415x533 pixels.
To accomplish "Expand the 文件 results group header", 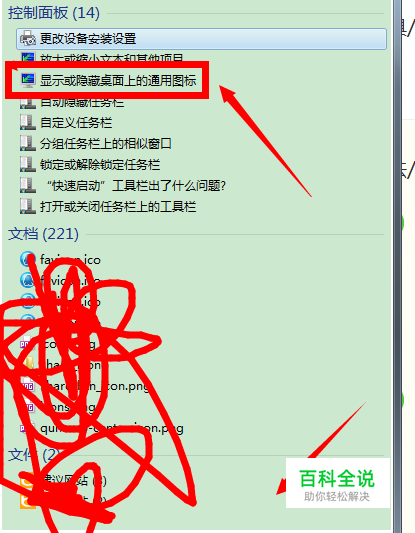I will pos(34,455).
